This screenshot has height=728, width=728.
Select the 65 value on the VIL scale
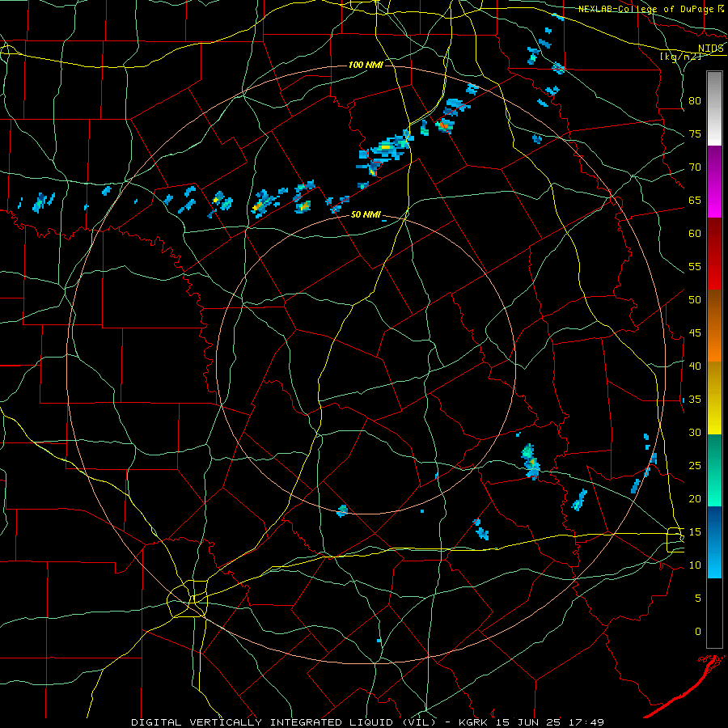pyautogui.click(x=695, y=201)
